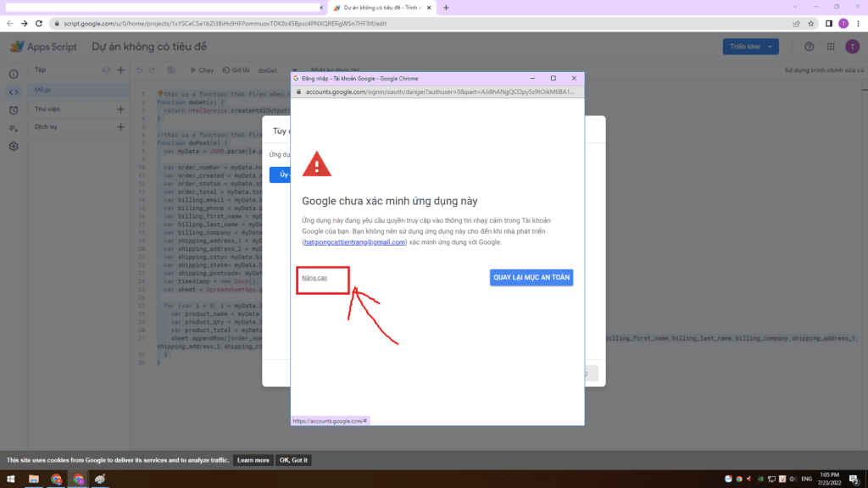
Task: Open the Executions list icon in sidebar
Action: coord(14,129)
